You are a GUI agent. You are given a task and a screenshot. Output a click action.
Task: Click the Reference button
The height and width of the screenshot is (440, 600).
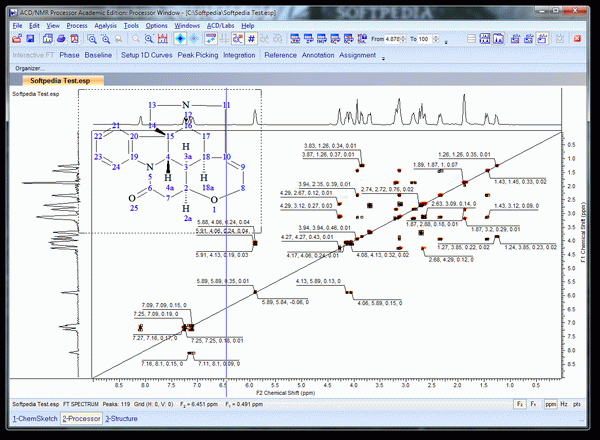click(280, 55)
